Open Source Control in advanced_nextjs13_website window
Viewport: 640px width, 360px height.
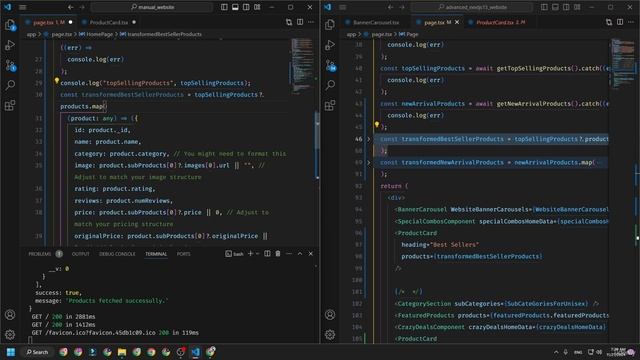point(330,65)
